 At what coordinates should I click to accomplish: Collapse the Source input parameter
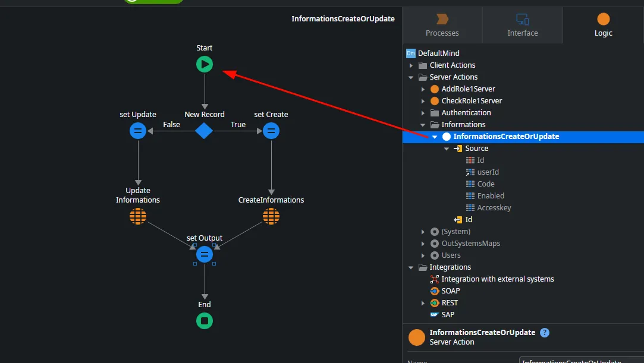[x=447, y=149]
